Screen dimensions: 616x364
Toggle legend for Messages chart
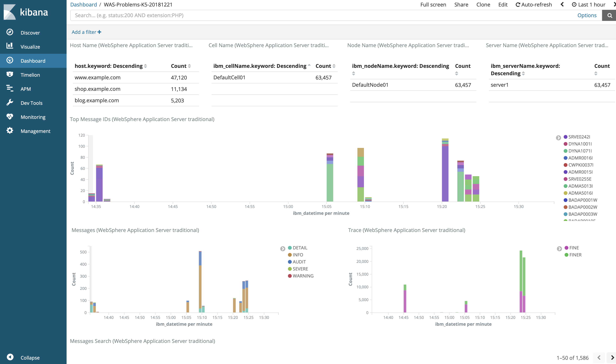tap(283, 249)
